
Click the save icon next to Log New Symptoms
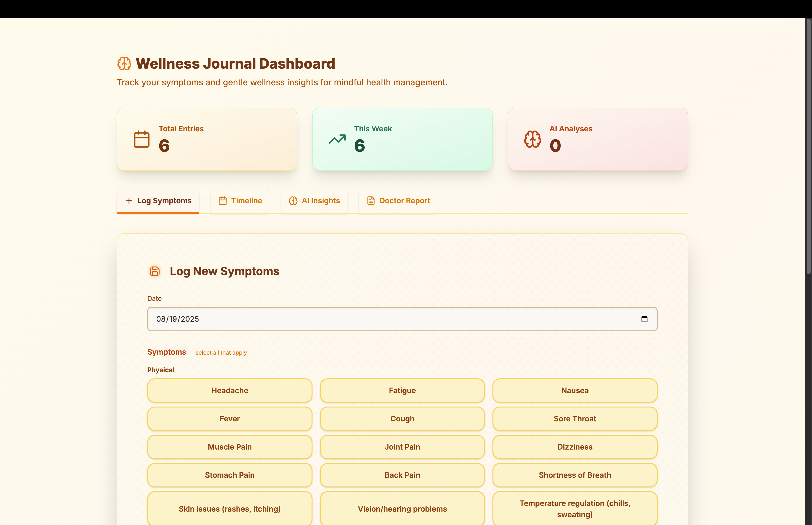click(155, 271)
